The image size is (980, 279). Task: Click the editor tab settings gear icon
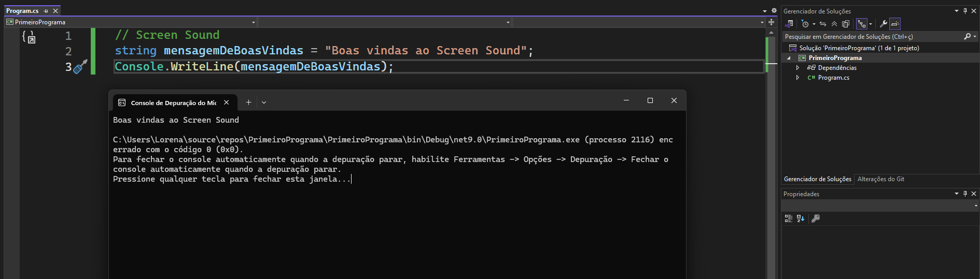[774, 11]
